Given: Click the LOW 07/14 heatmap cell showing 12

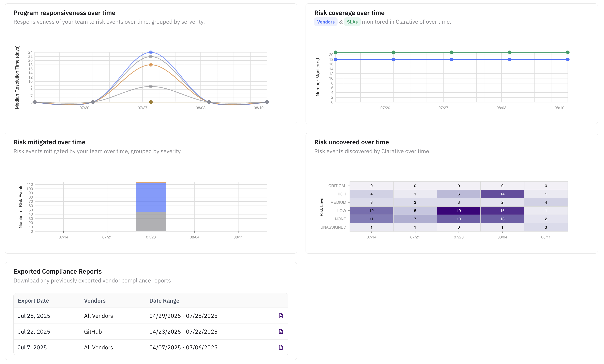Looking at the screenshot, I should pyautogui.click(x=371, y=211).
